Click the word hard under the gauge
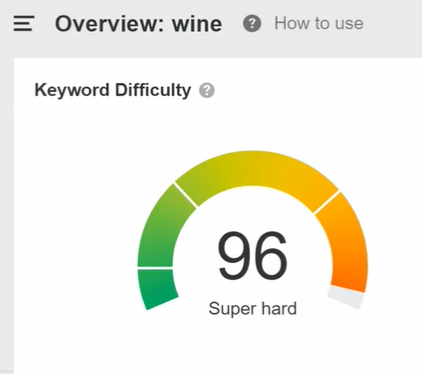422x374 pixels. (279, 308)
